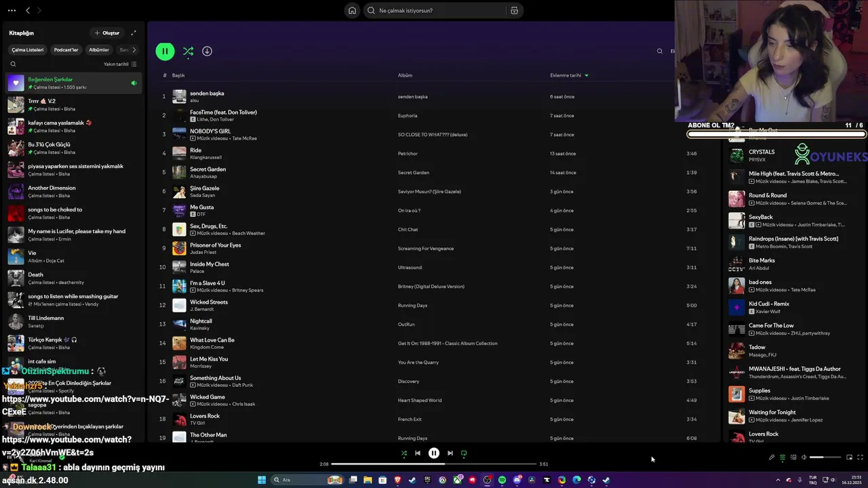Image resolution: width=868 pixels, height=488 pixels.
Task: Play senden başka by clicking its cover thumbnail
Action: tap(179, 96)
